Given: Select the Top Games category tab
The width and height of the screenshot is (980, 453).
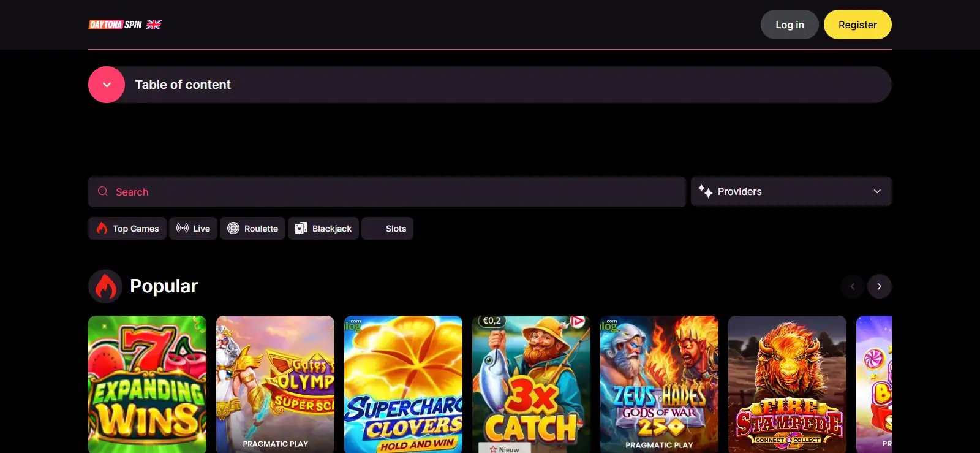Looking at the screenshot, I should click(127, 229).
